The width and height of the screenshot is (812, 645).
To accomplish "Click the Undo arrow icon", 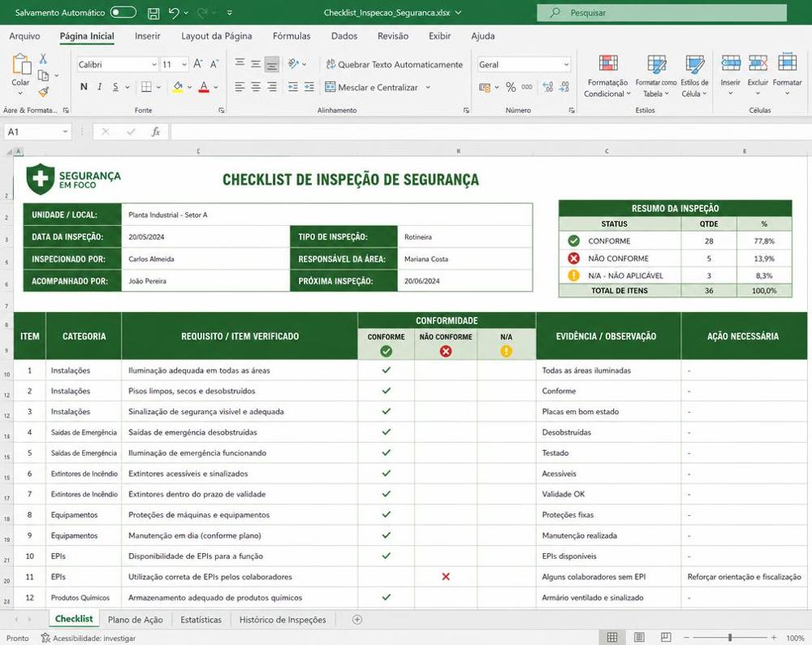I will tap(174, 13).
